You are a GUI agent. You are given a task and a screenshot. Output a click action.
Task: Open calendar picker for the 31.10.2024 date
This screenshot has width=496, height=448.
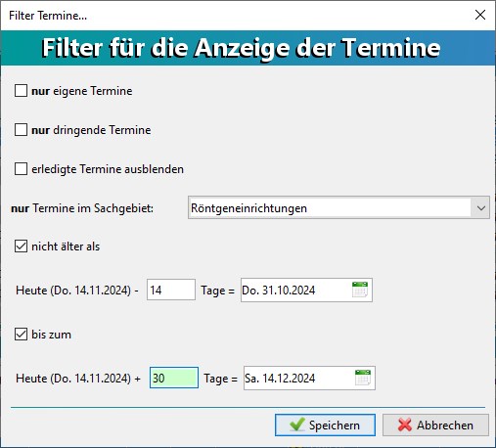tap(360, 290)
